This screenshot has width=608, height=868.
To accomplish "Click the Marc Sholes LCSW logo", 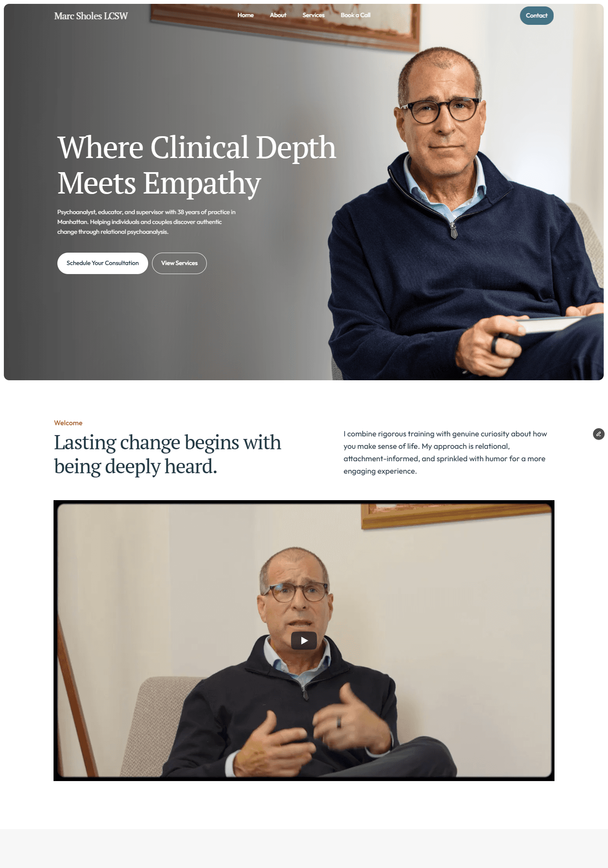I will point(91,16).
